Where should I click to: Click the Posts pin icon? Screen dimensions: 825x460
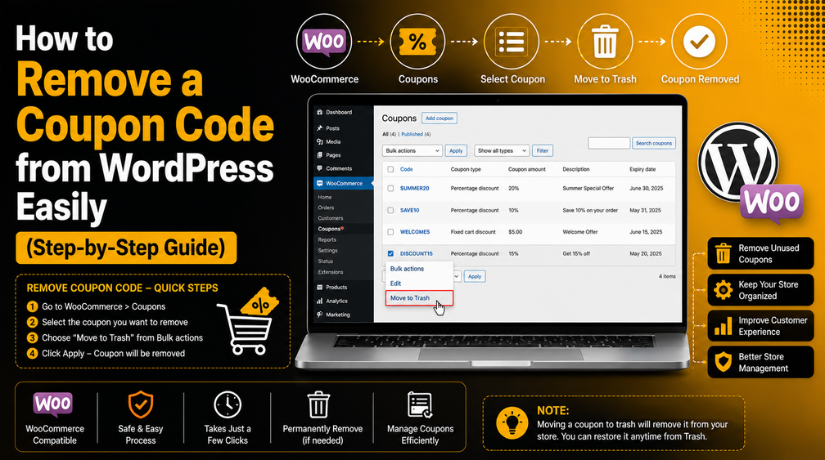click(319, 128)
